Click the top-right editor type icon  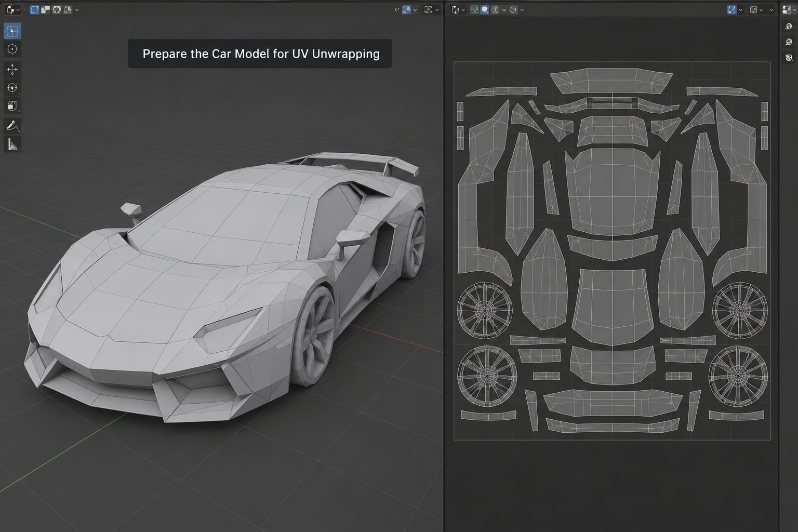tap(788, 9)
